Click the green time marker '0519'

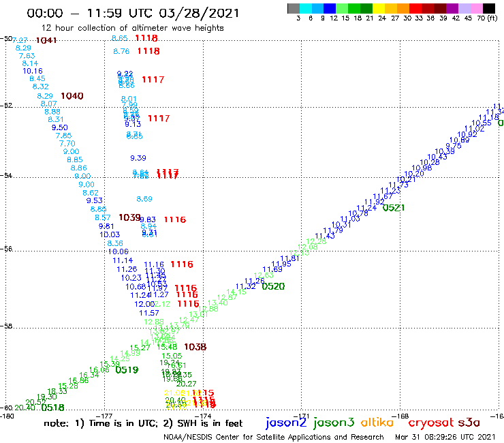(127, 370)
